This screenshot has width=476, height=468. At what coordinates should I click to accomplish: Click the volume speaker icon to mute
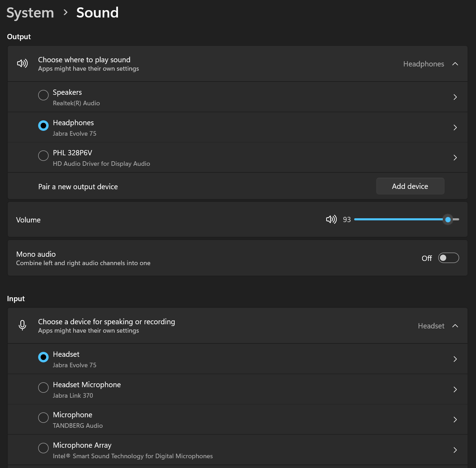coord(330,219)
